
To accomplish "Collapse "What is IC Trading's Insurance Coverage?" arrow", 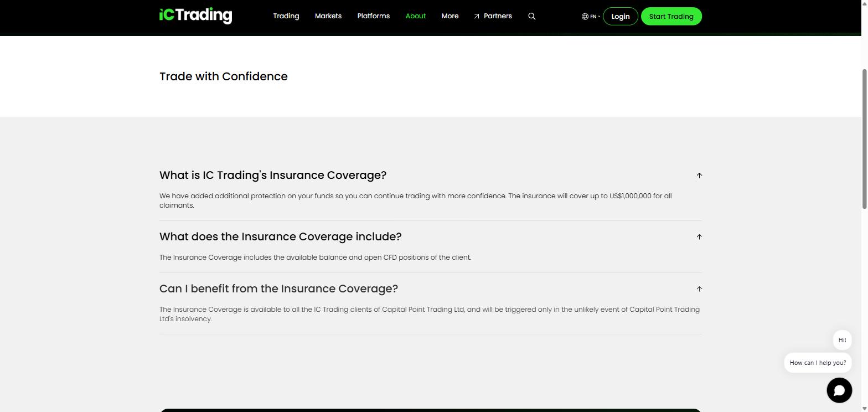I will tap(699, 176).
